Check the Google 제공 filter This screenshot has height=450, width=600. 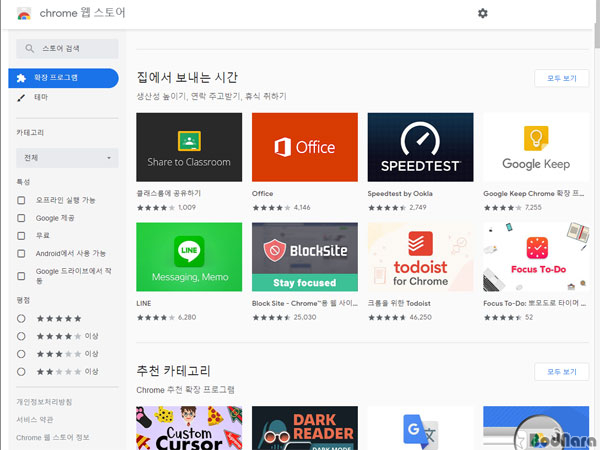click(x=22, y=218)
